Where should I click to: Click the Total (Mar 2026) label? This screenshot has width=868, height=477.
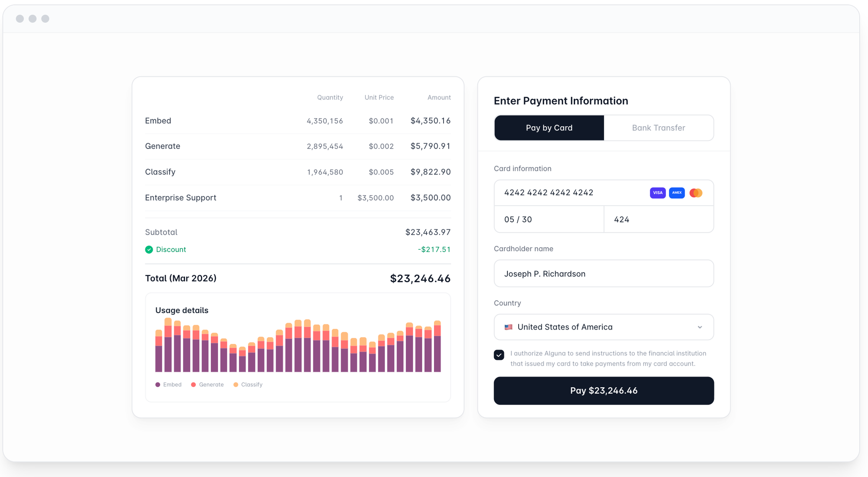(181, 278)
